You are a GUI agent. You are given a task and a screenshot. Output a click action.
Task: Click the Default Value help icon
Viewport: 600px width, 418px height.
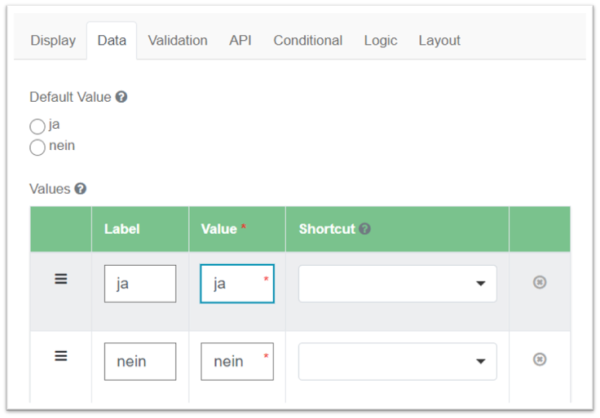(121, 97)
